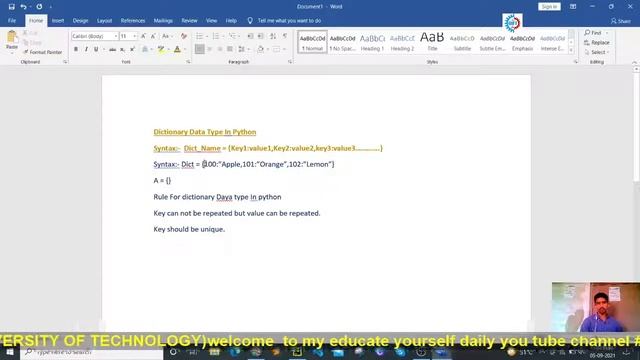This screenshot has height=360, width=640.
Task: Expand the Shading color dropdown
Action: pos(267,49)
